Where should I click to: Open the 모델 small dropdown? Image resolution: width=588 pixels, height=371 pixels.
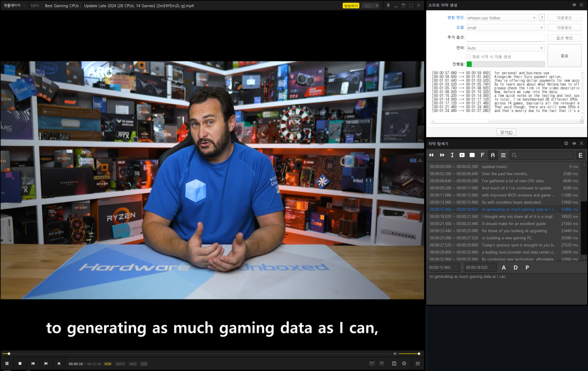point(505,28)
